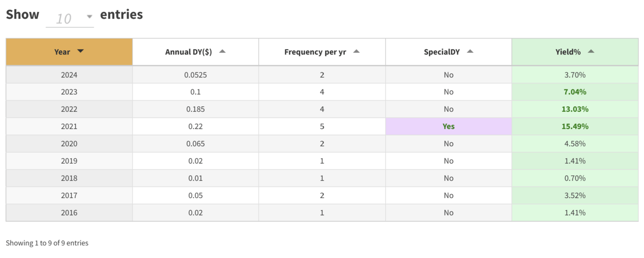
Task: Click the Yield% column header
Action: point(568,52)
